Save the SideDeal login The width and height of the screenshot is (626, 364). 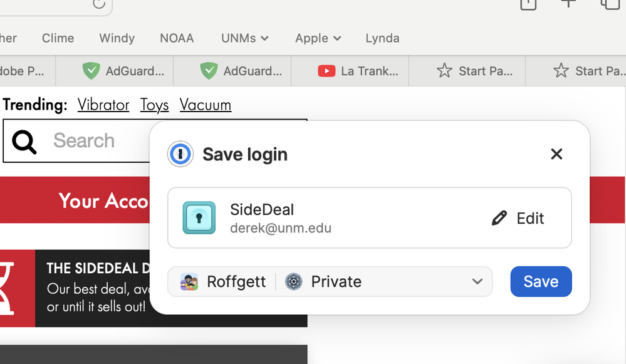point(541,281)
